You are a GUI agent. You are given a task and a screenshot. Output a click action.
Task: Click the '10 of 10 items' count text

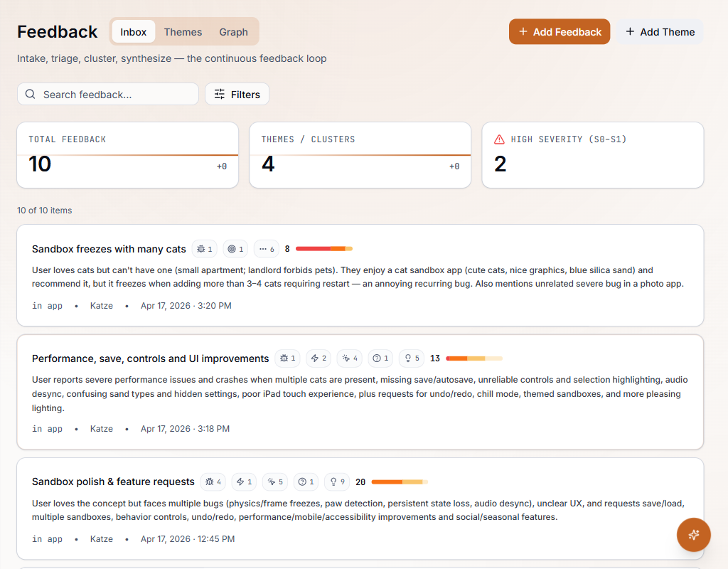(x=45, y=211)
